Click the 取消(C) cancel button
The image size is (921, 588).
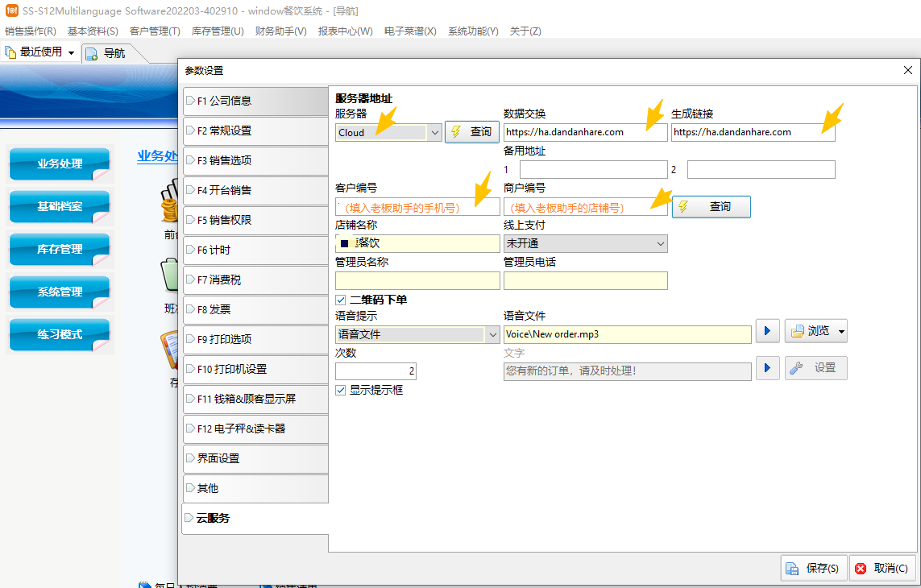tap(882, 568)
